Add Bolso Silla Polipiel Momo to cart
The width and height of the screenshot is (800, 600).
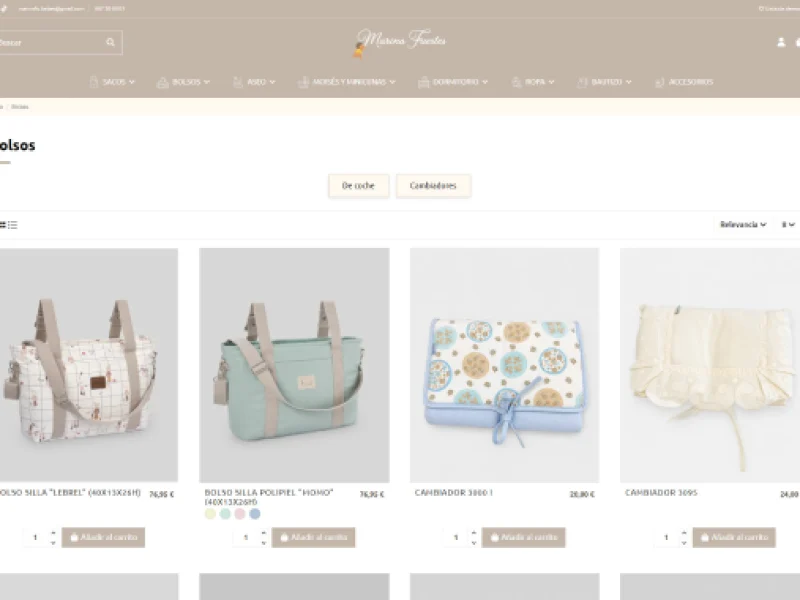(x=313, y=537)
